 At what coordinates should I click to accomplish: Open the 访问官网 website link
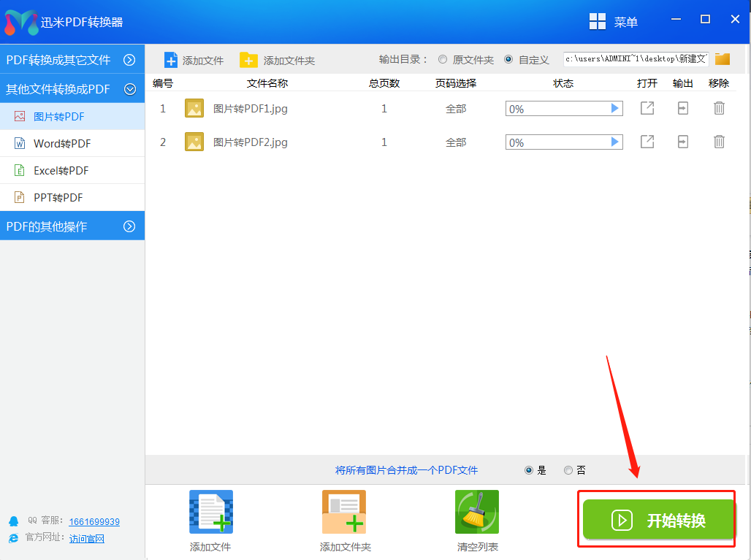[87, 539]
